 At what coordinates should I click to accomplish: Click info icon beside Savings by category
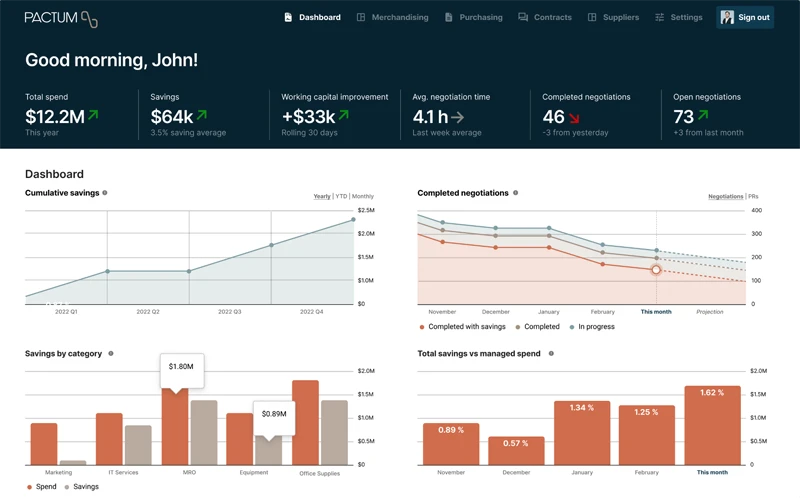pyautogui.click(x=111, y=353)
